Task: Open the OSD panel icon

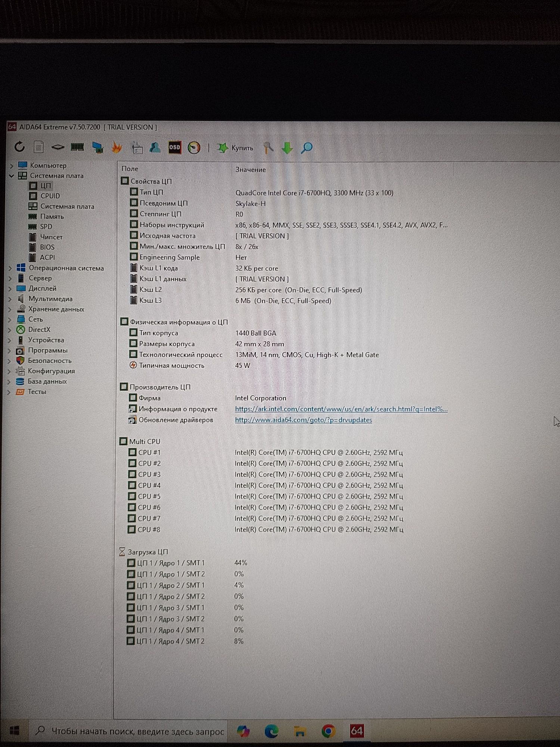Action: [174, 148]
